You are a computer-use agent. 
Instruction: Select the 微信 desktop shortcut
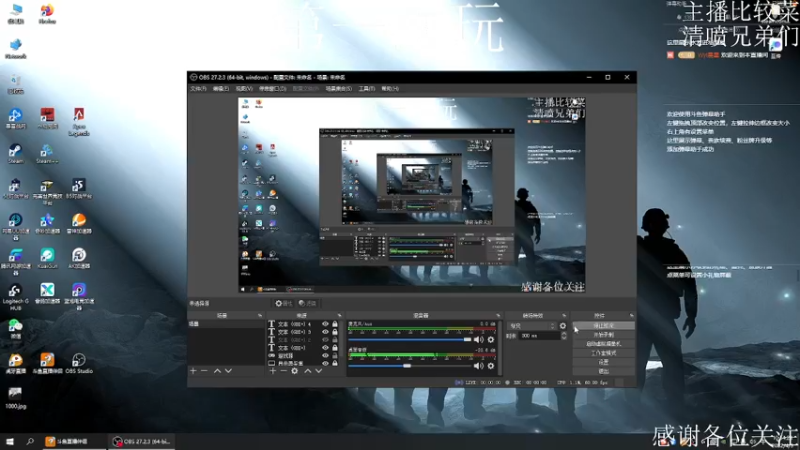[15, 328]
